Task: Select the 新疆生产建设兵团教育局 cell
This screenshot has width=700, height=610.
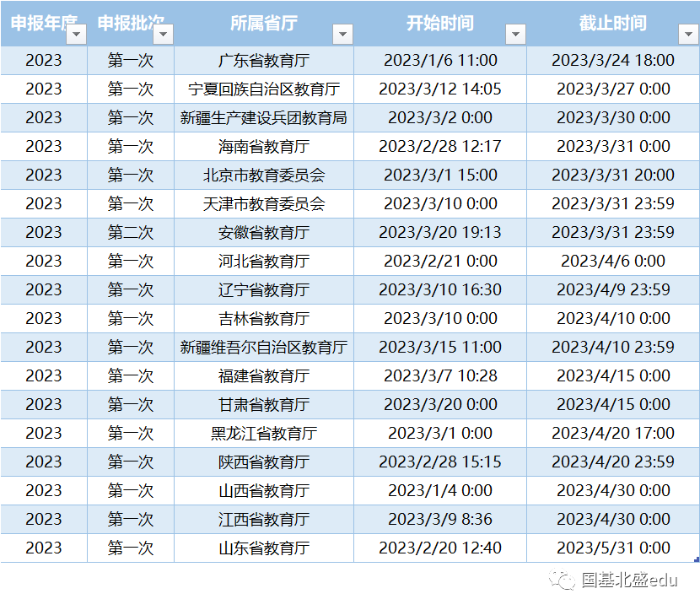Action: [x=261, y=118]
